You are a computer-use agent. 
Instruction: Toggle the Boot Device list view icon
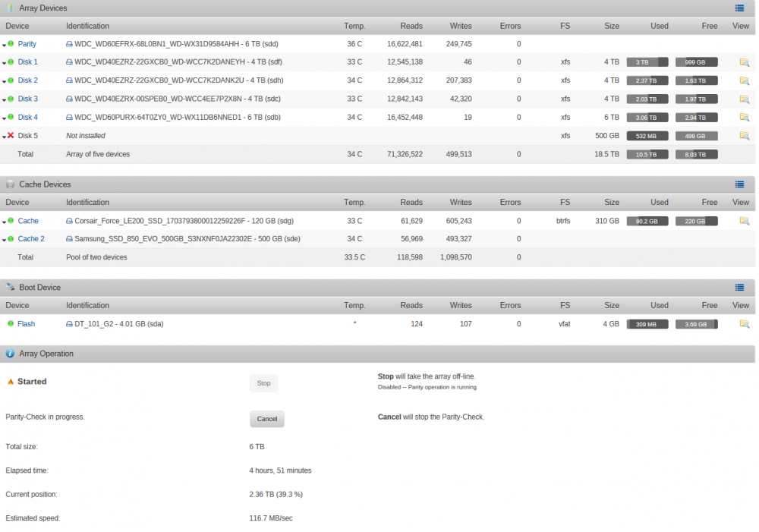coord(739,287)
